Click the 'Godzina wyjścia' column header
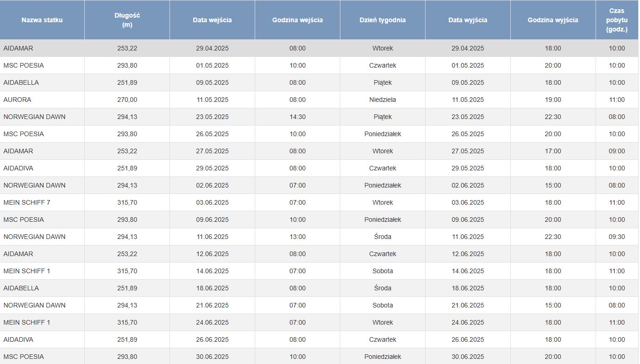 553,20
